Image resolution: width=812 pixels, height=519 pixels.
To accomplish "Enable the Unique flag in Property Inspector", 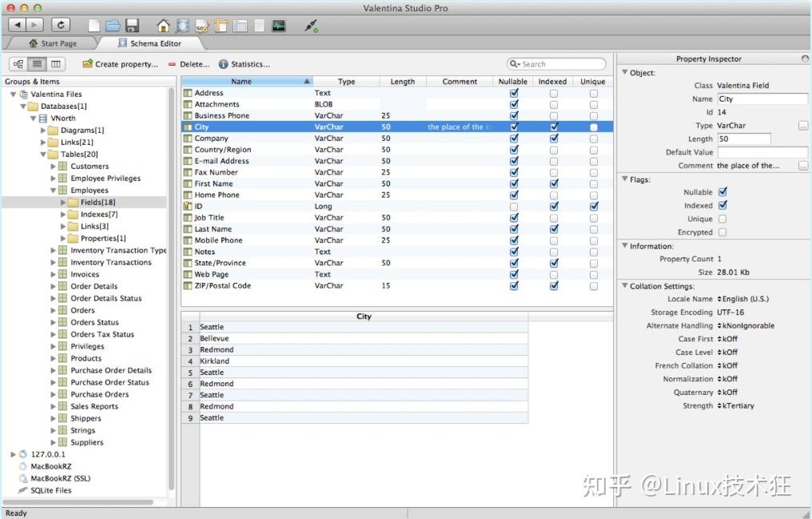I will [x=722, y=218].
